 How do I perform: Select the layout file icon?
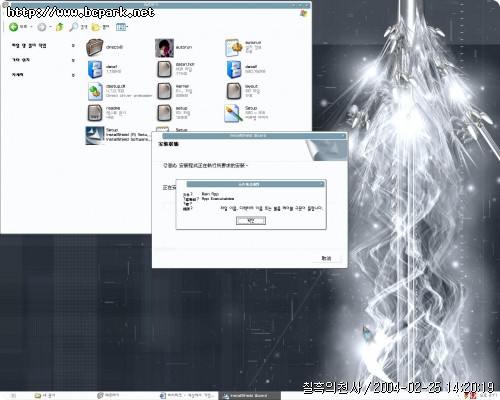coord(234,91)
